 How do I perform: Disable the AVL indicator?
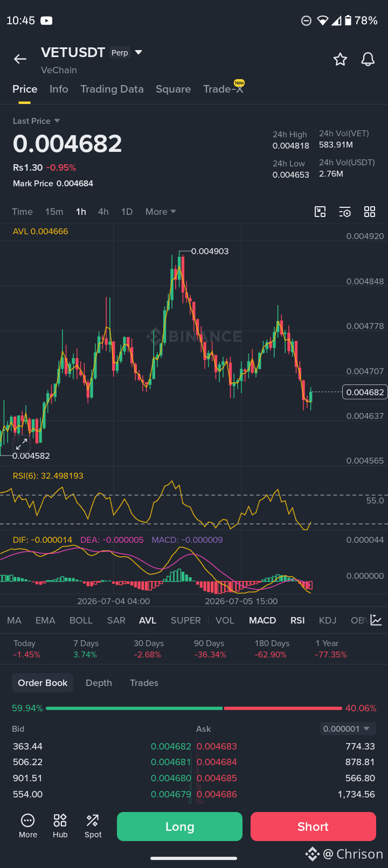coord(148,620)
